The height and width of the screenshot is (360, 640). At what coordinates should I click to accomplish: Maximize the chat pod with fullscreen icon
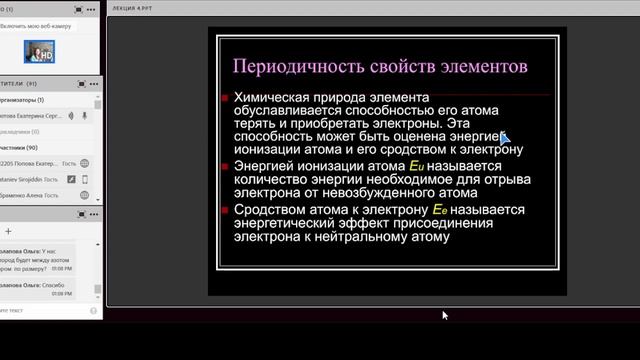(x=81, y=214)
